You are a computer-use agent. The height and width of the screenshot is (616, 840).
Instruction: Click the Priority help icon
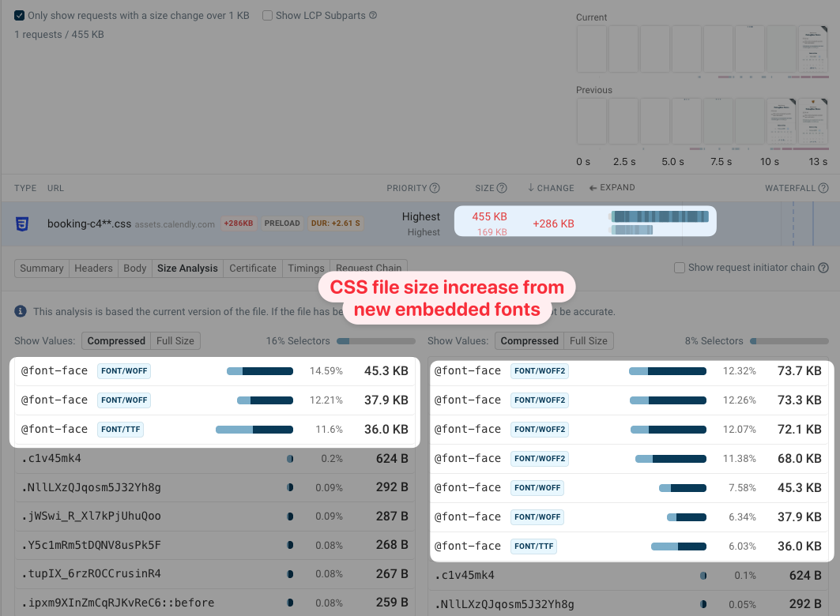click(432, 188)
